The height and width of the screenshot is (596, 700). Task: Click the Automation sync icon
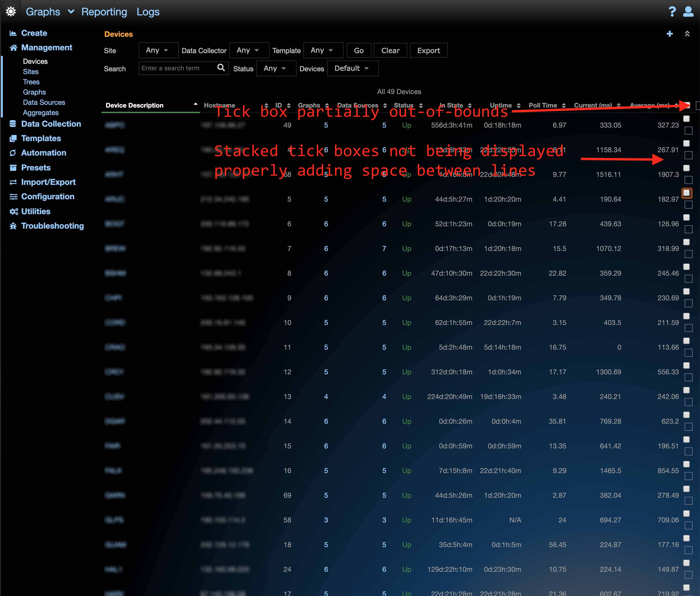pyautogui.click(x=13, y=153)
